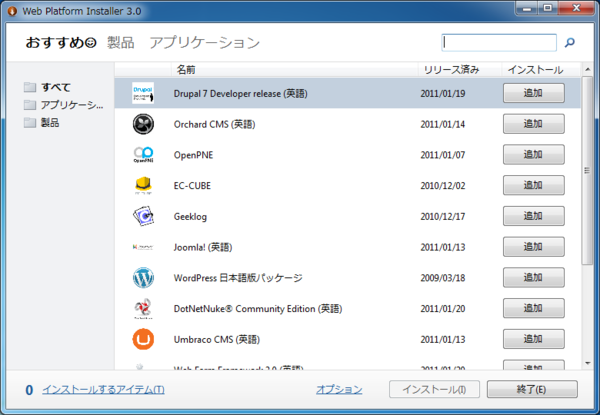Click the Joomla! logo icon
The height and width of the screenshot is (415, 600).
[143, 247]
